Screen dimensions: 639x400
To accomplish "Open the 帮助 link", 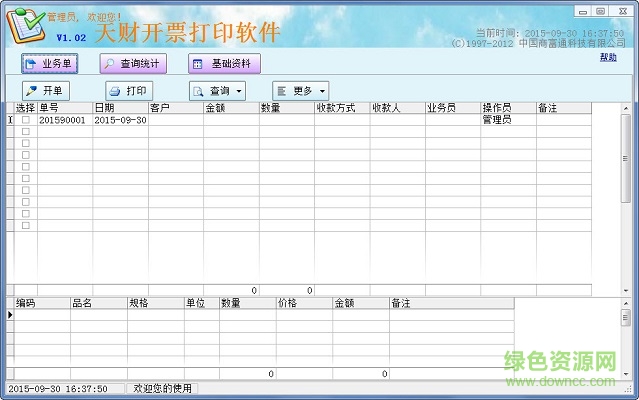I will click(x=608, y=57).
